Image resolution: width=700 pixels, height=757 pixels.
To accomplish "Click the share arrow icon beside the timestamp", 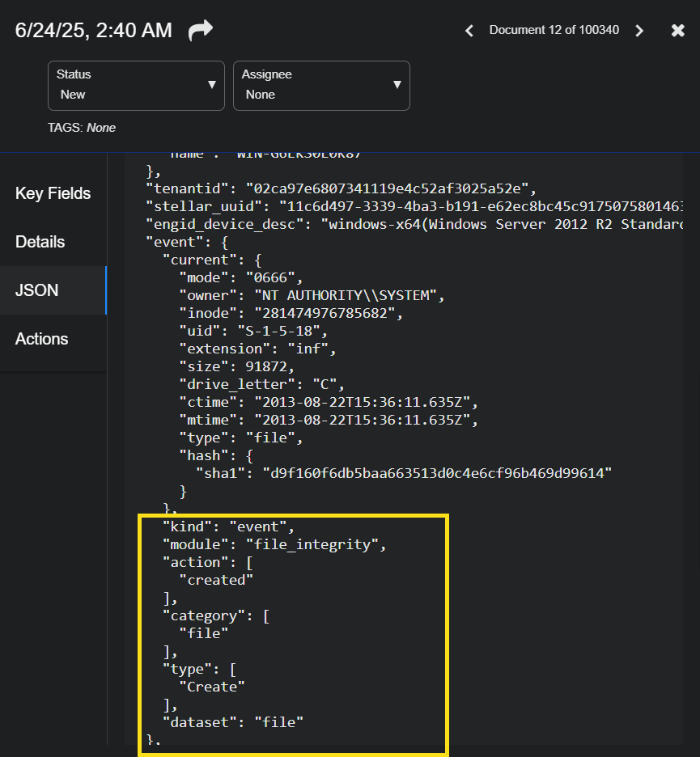I will pyautogui.click(x=200, y=31).
